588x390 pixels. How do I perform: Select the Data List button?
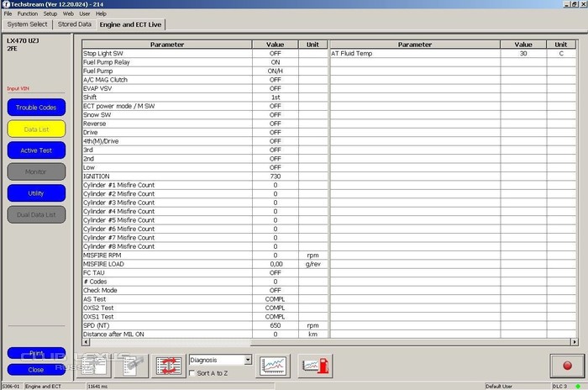[36, 129]
